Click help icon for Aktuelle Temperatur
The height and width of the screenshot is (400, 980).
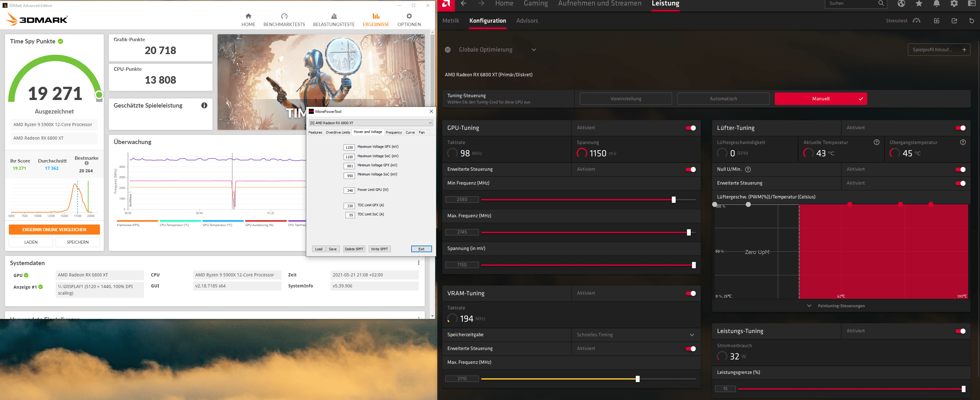[877, 142]
